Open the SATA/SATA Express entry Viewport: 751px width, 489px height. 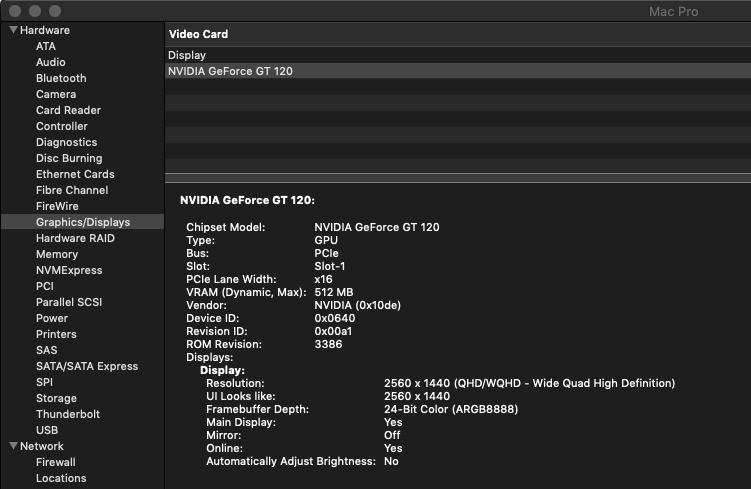(x=87, y=366)
